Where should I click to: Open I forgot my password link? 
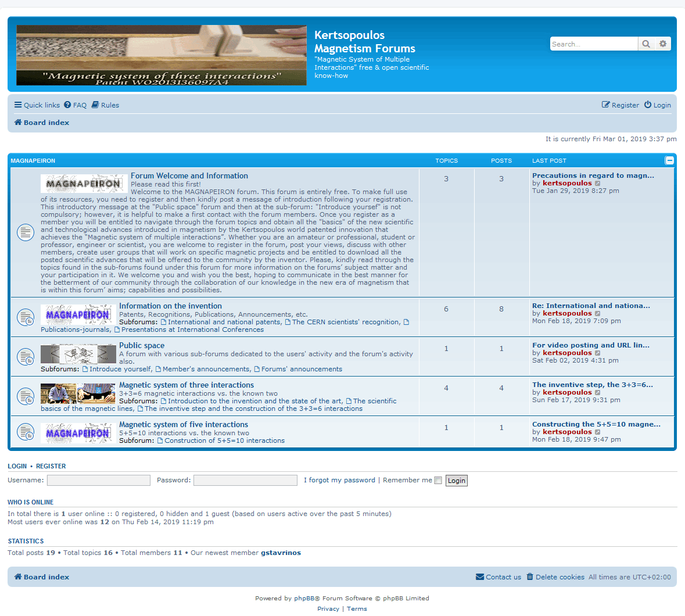point(339,481)
